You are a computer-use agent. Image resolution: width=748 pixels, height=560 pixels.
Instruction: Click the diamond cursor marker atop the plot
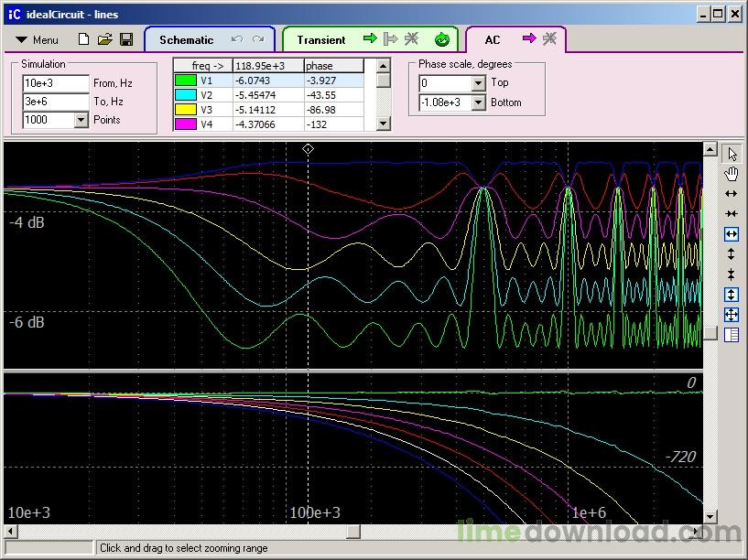click(x=309, y=149)
